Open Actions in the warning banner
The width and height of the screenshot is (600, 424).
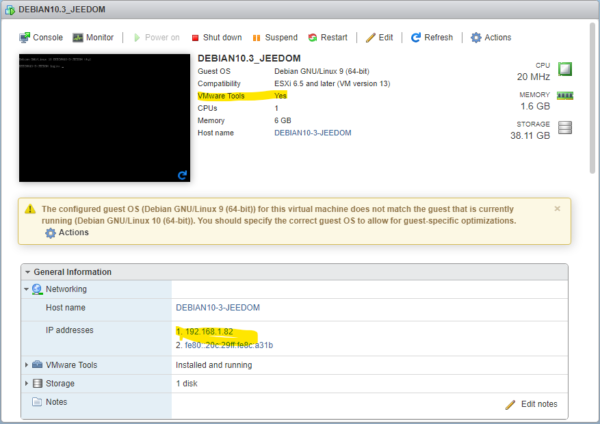[67, 233]
